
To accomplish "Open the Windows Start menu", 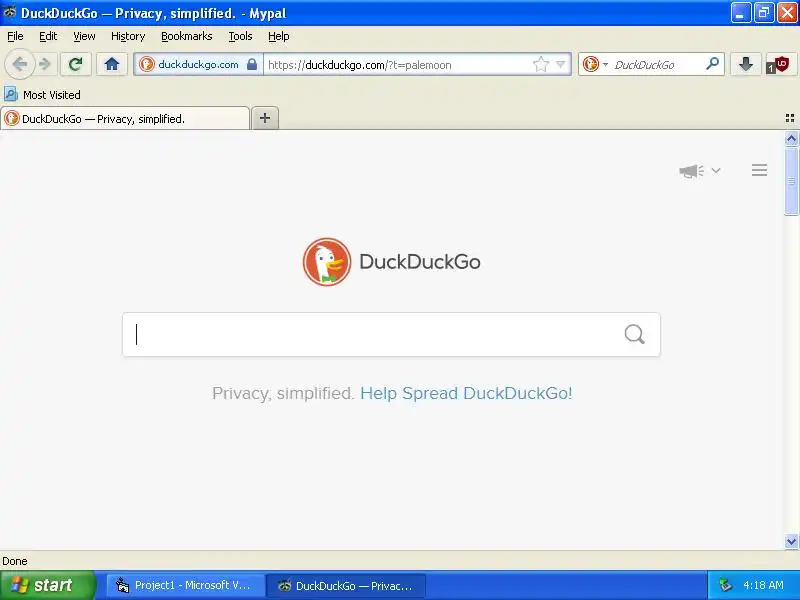I will (x=48, y=585).
